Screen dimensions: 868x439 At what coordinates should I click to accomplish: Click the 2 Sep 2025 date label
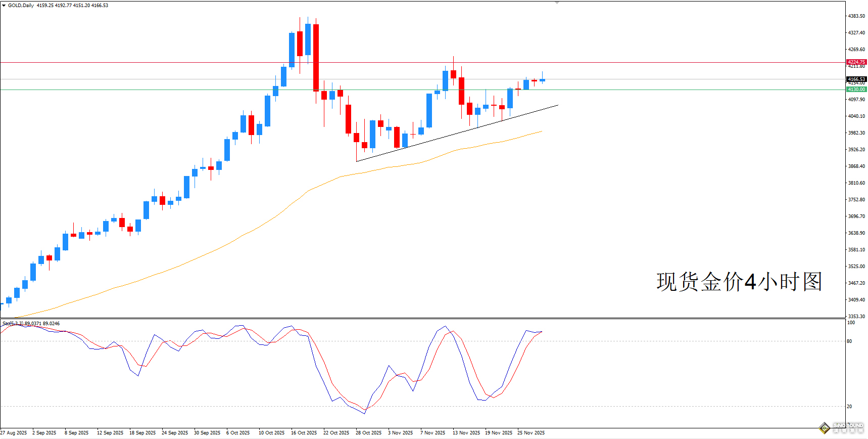44,433
